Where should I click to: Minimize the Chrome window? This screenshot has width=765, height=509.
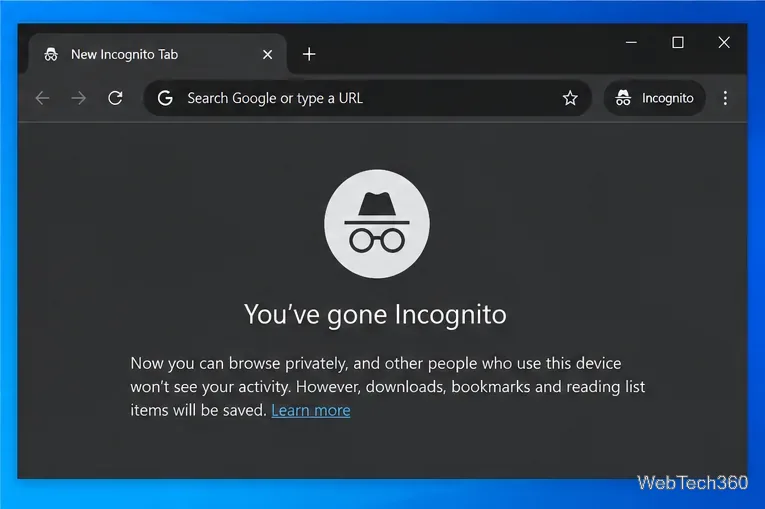631,42
